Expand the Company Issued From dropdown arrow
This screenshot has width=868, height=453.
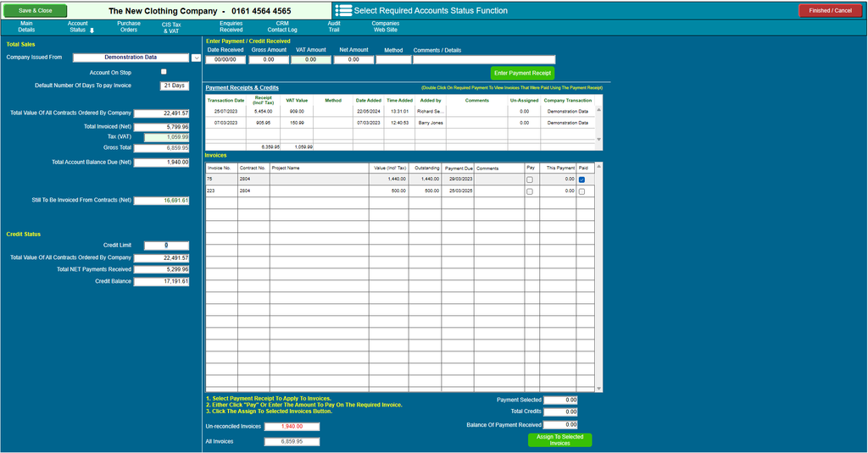point(196,58)
